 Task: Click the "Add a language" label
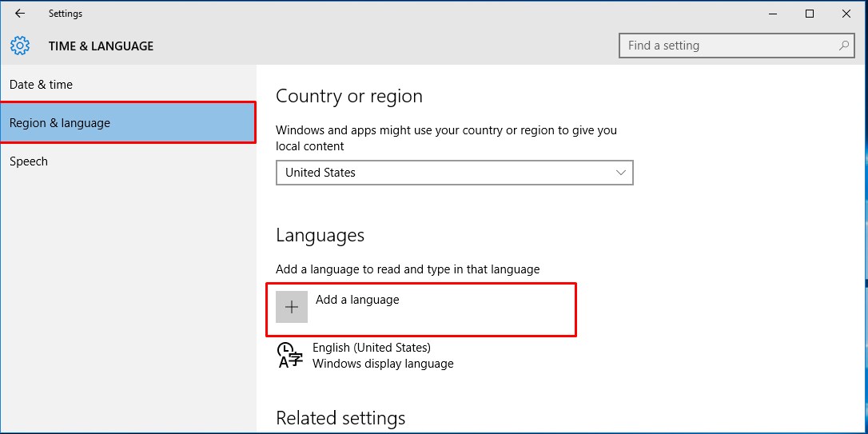357,300
